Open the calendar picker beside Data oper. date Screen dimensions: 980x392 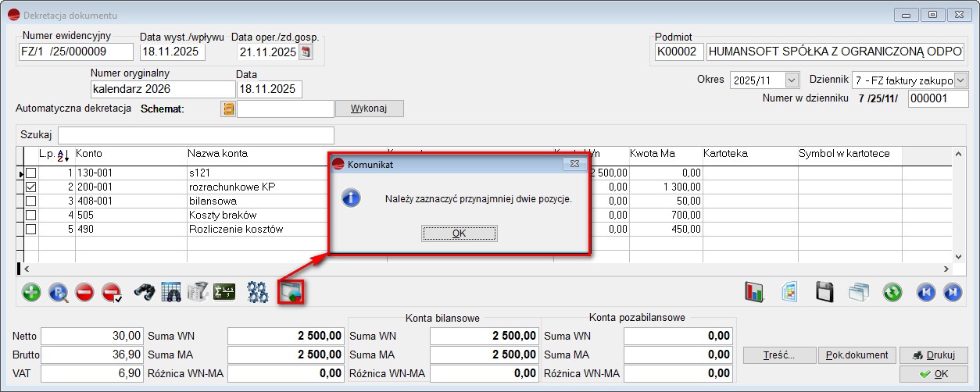pos(306,52)
